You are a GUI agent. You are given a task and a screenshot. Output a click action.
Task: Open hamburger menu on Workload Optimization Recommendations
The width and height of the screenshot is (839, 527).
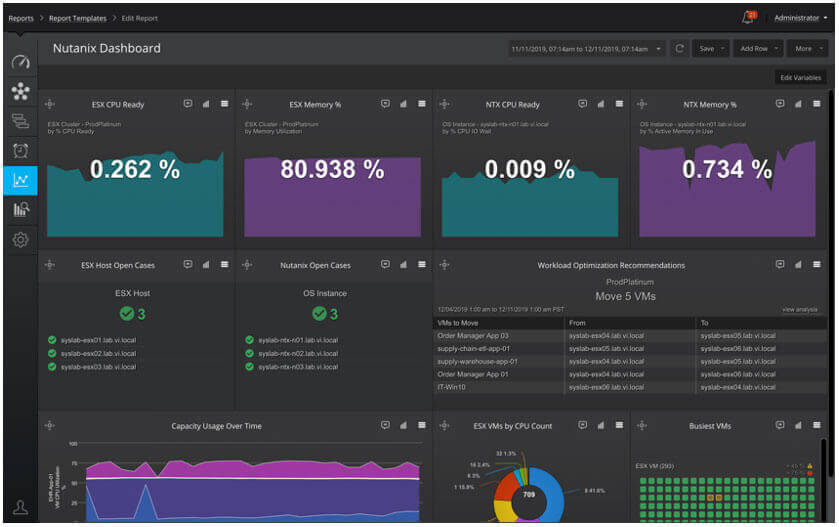pos(817,264)
